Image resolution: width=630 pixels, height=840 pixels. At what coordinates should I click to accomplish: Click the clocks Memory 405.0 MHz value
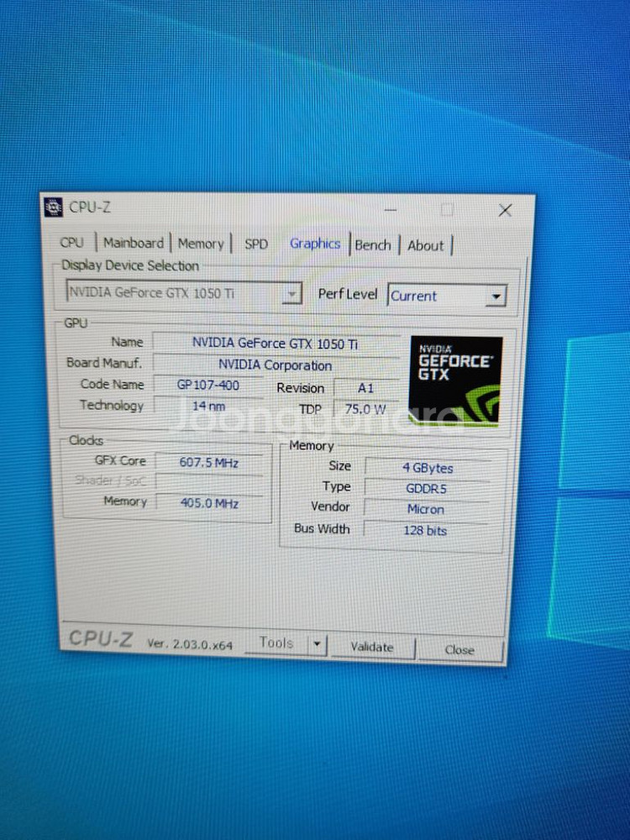tap(209, 503)
